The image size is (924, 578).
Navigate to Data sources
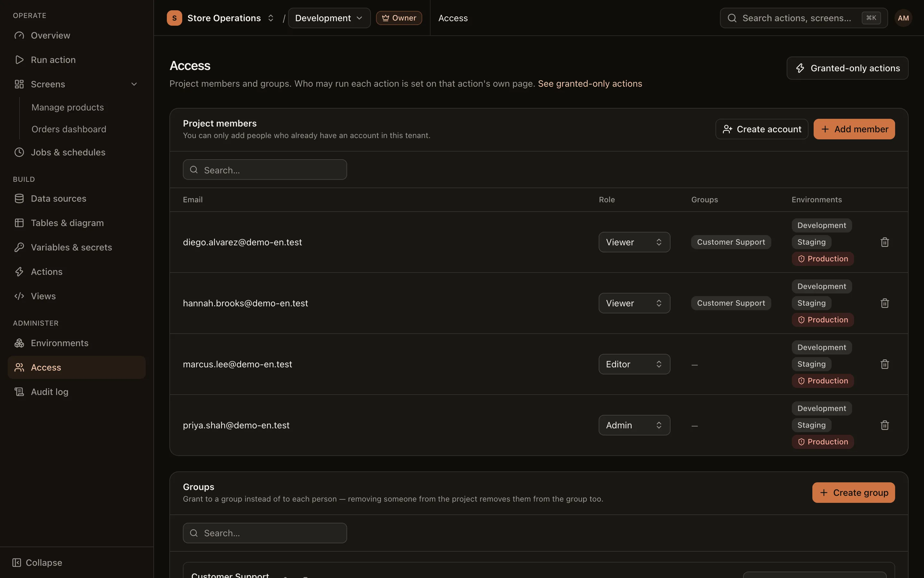coord(76,198)
